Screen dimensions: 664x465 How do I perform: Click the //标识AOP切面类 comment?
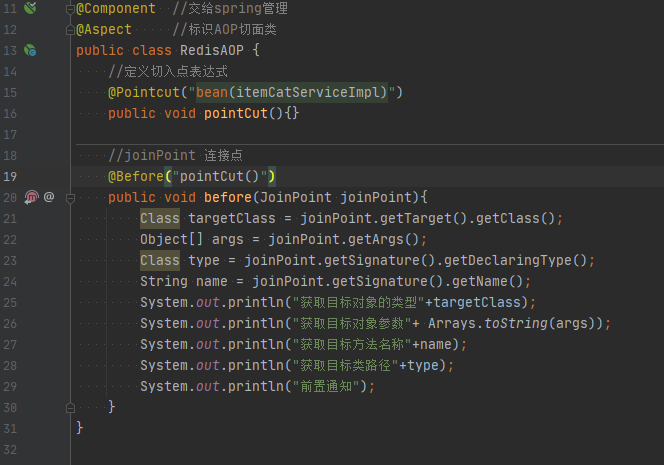pos(224,30)
